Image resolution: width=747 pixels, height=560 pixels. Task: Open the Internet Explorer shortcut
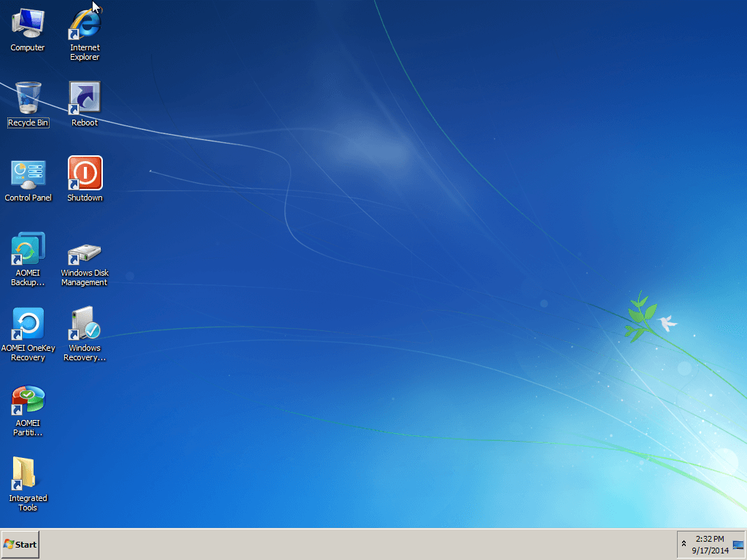(x=85, y=34)
